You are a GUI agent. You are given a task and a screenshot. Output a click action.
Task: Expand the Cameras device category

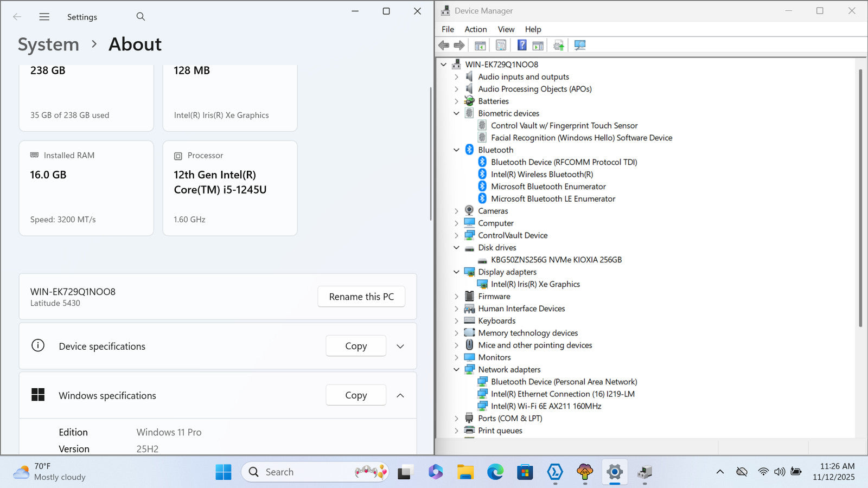tap(456, 211)
